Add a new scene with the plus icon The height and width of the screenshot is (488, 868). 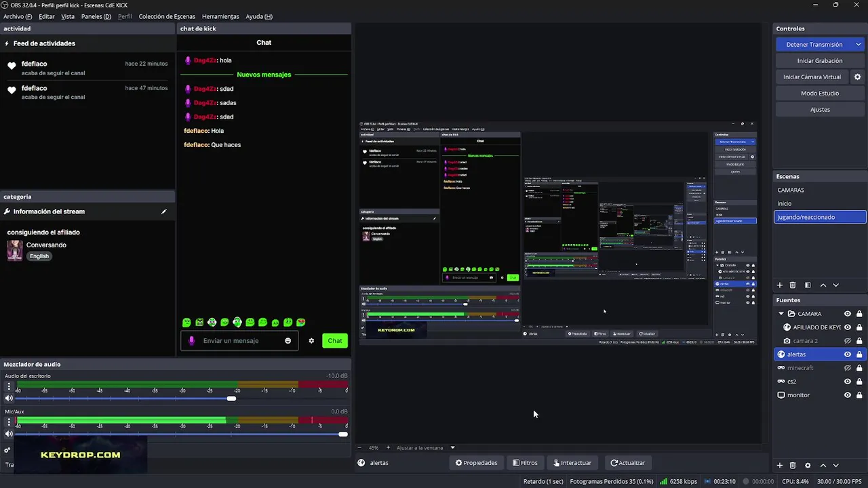click(780, 285)
